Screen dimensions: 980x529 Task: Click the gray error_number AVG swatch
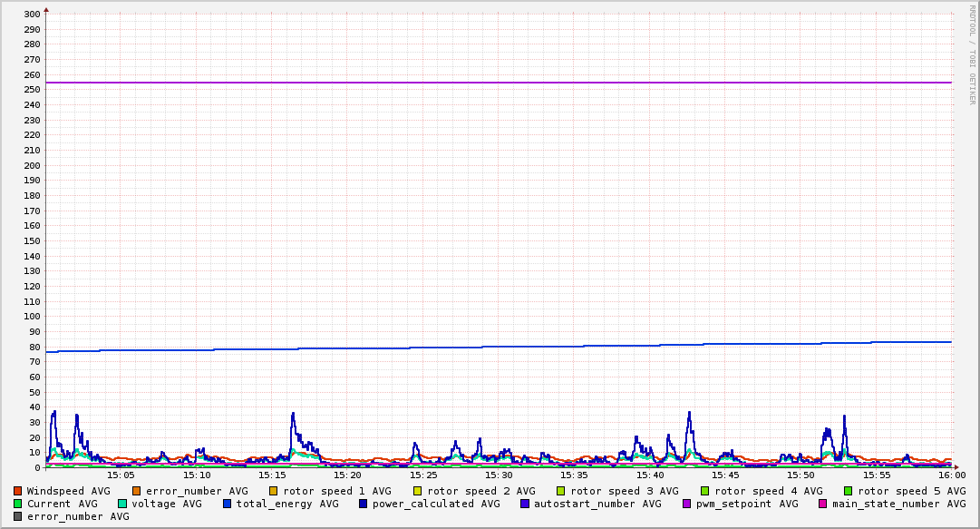(18, 516)
